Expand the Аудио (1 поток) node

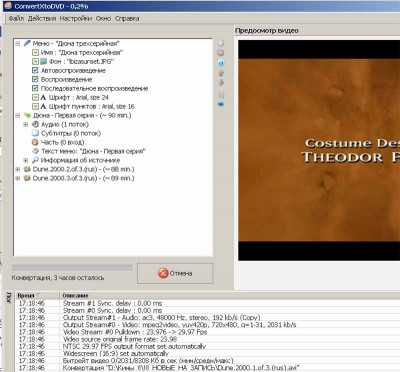[26, 124]
